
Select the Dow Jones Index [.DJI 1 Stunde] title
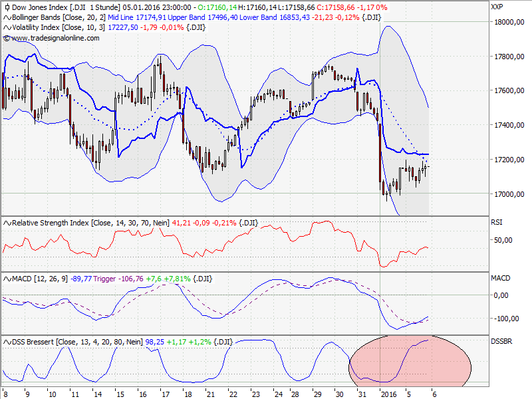[66, 7]
